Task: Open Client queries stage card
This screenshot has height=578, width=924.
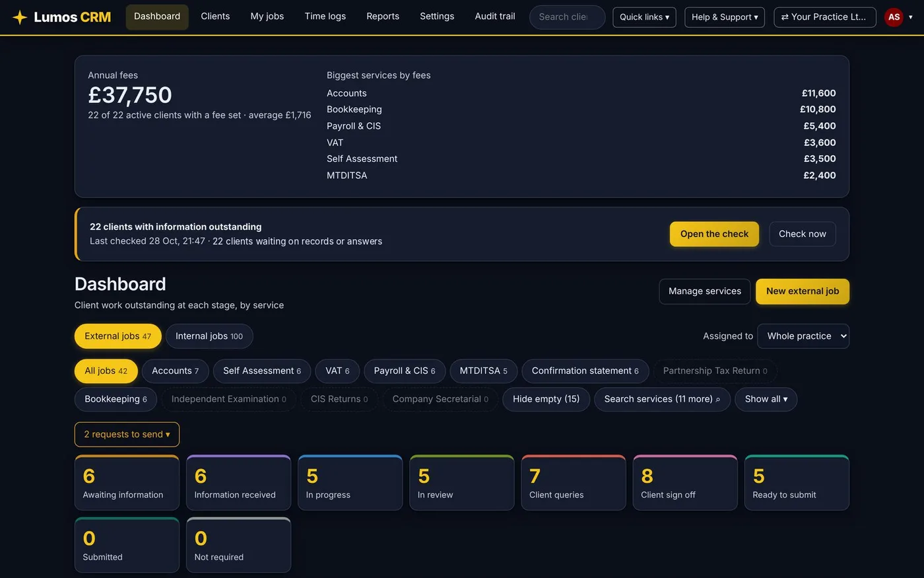Action: coord(574,483)
